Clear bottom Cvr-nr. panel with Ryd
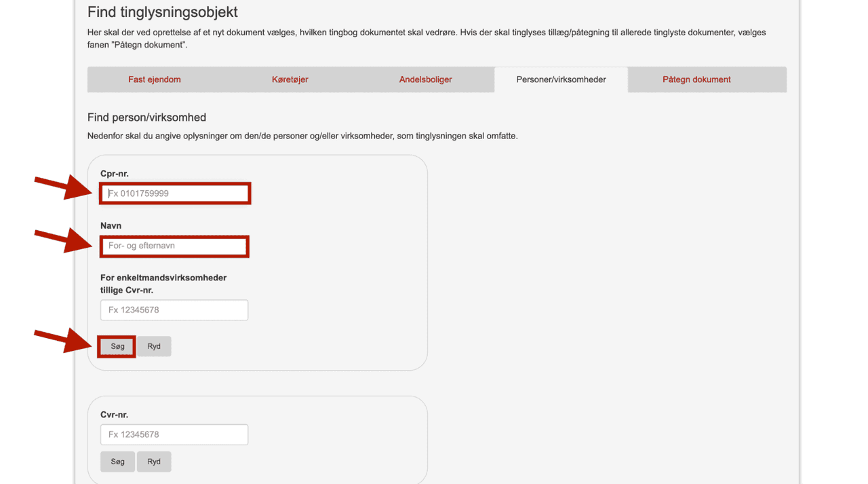The width and height of the screenshot is (868, 484). 154,462
